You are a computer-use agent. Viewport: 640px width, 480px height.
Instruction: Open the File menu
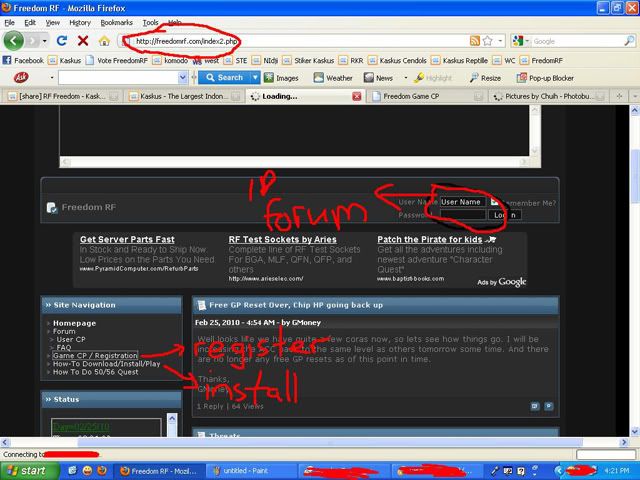coord(9,23)
